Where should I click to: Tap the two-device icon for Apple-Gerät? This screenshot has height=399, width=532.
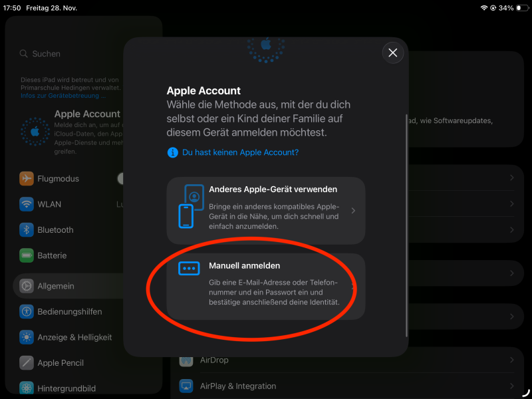[190, 205]
